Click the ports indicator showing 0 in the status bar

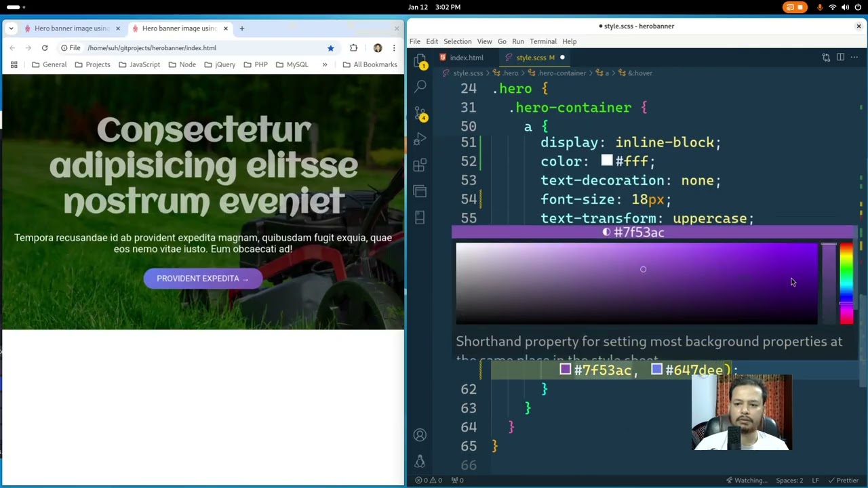[x=458, y=481]
